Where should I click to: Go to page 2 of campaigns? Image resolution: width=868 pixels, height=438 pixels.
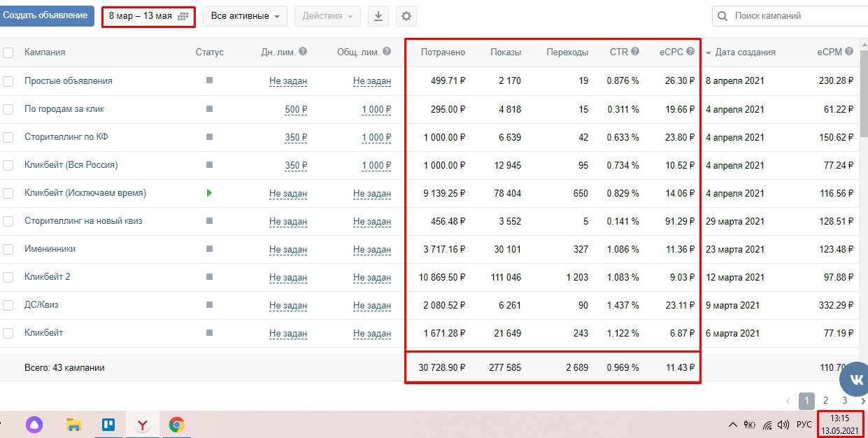click(x=825, y=401)
